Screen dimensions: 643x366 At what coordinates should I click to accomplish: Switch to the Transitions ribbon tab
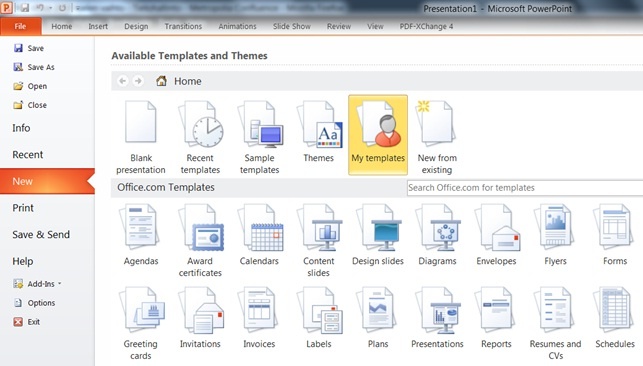(183, 26)
